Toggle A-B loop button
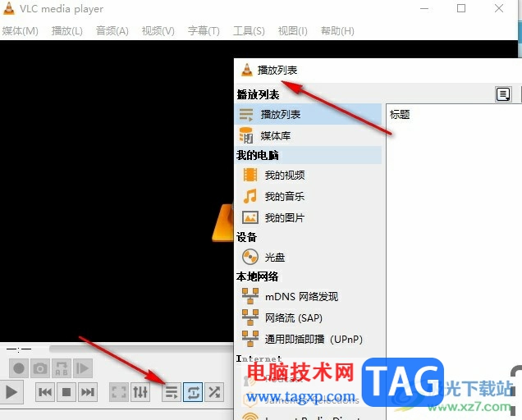 [62, 368]
